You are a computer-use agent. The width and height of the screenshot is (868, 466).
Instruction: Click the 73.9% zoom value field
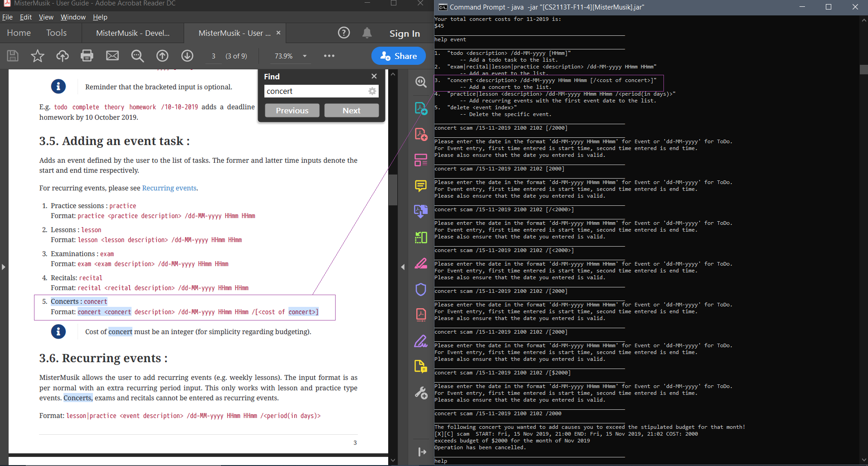[284, 56]
